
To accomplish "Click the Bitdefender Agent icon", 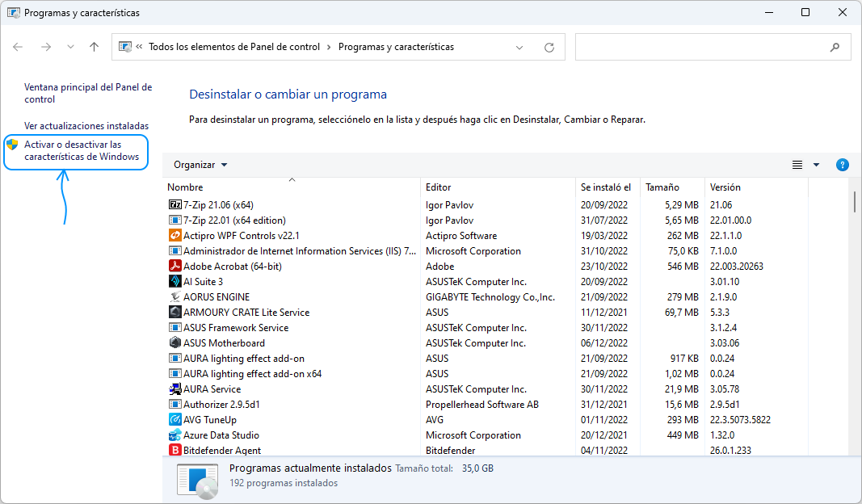I will [x=175, y=450].
